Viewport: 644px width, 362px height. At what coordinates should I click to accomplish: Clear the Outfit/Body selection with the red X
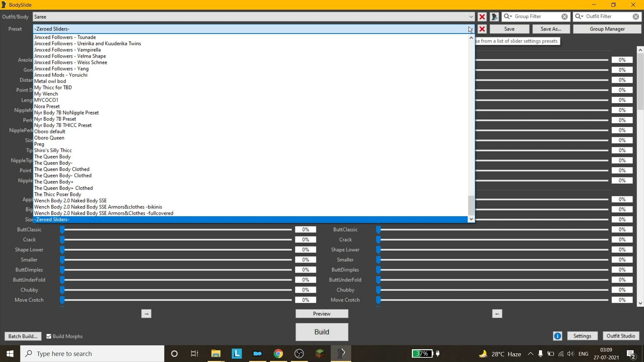click(x=482, y=17)
